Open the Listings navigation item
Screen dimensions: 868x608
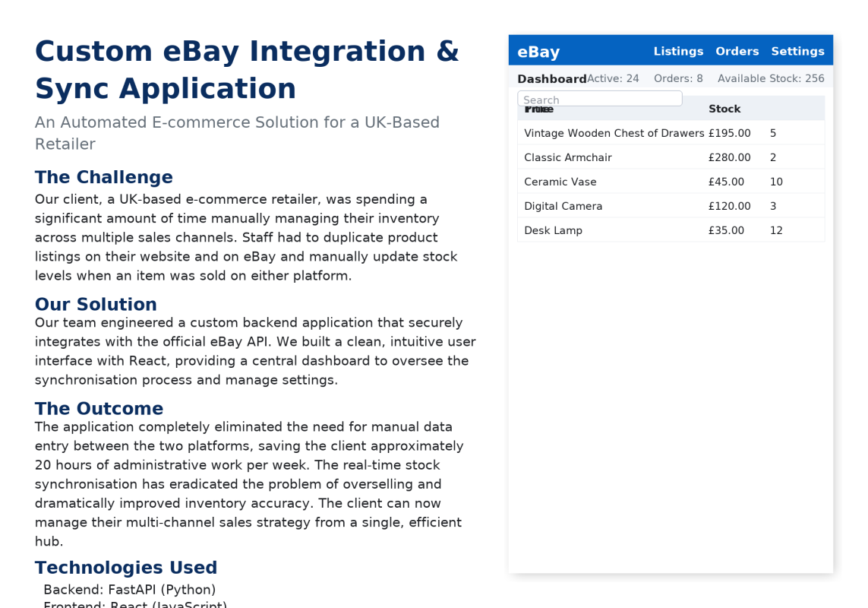[678, 51]
